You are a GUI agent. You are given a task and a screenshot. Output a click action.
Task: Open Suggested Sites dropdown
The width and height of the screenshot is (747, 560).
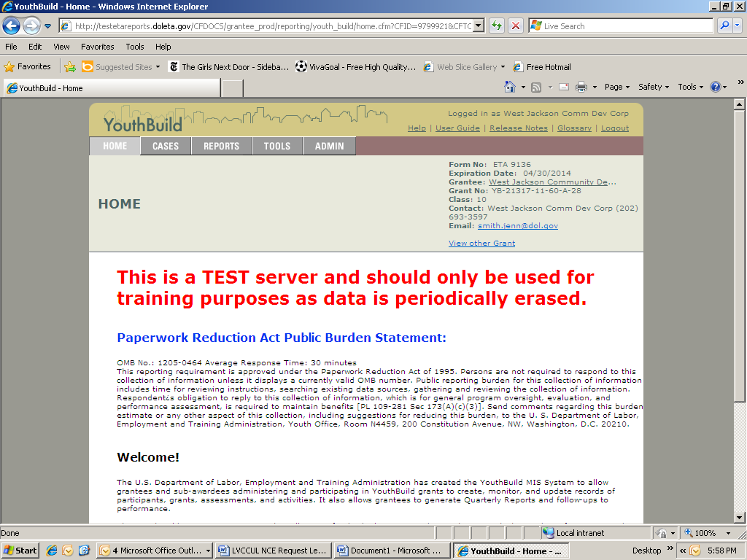(121, 66)
